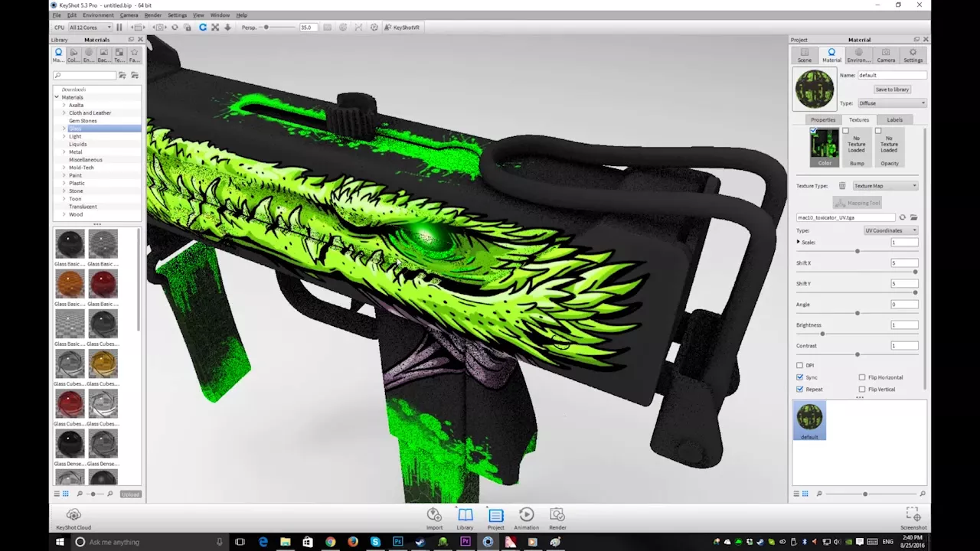Open the Camera tab in Project panel
This screenshot has width=980, height=551.
click(x=886, y=55)
